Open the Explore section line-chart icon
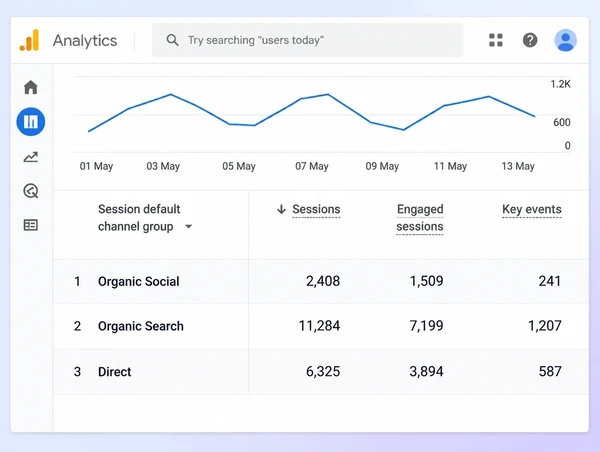600x452 pixels. point(31,157)
